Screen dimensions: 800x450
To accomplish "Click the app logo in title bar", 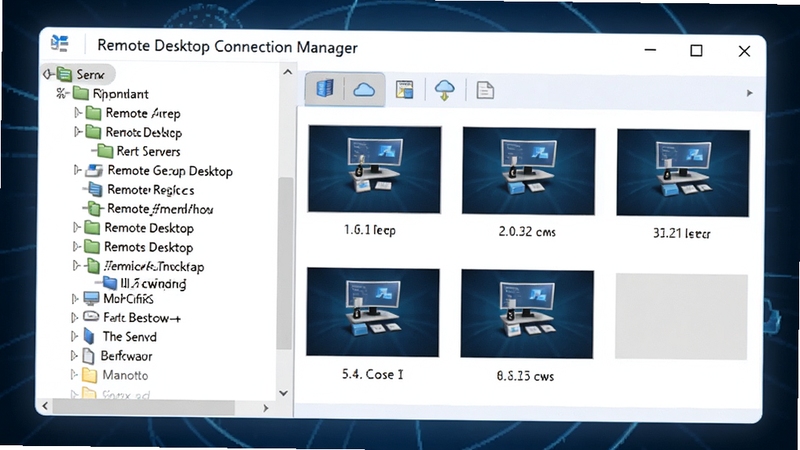I will coord(60,44).
